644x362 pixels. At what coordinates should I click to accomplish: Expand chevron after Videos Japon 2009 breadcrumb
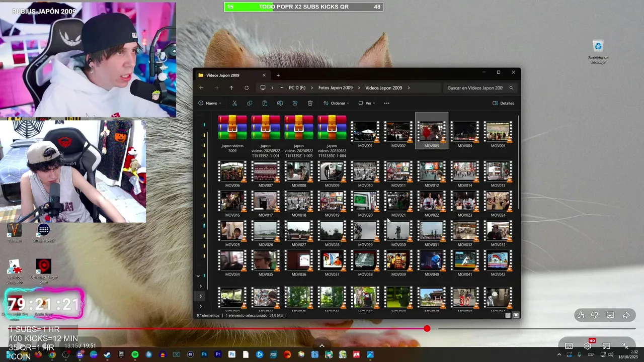click(409, 87)
